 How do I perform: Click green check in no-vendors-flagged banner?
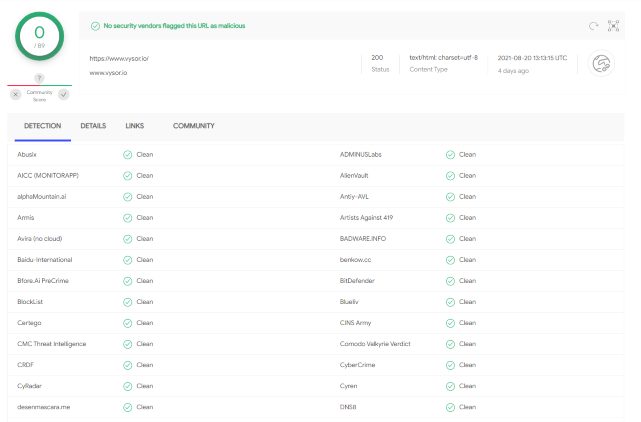[95, 26]
